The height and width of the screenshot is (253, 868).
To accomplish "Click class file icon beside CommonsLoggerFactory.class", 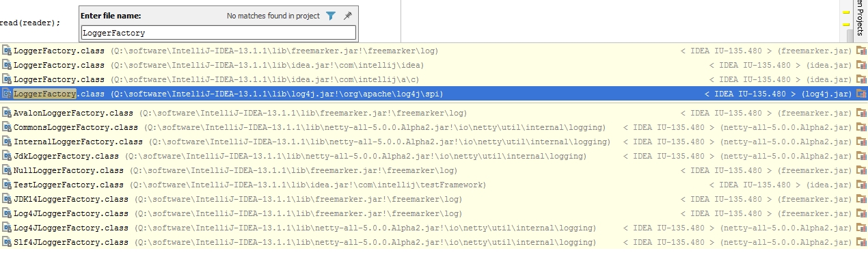I will (7, 127).
